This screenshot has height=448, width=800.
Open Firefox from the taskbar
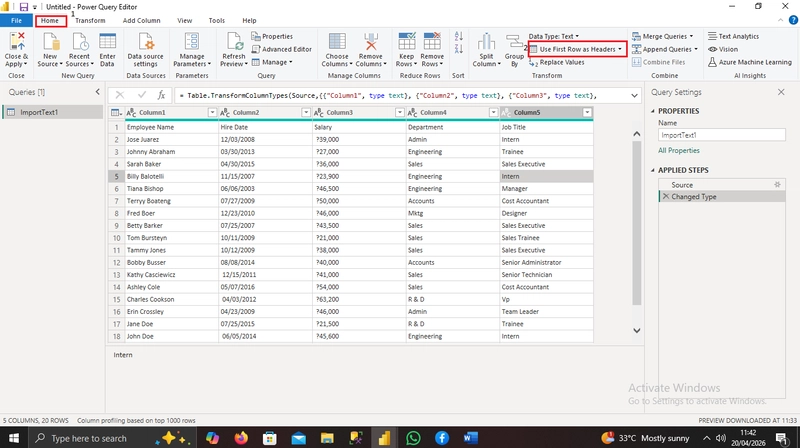click(241, 438)
